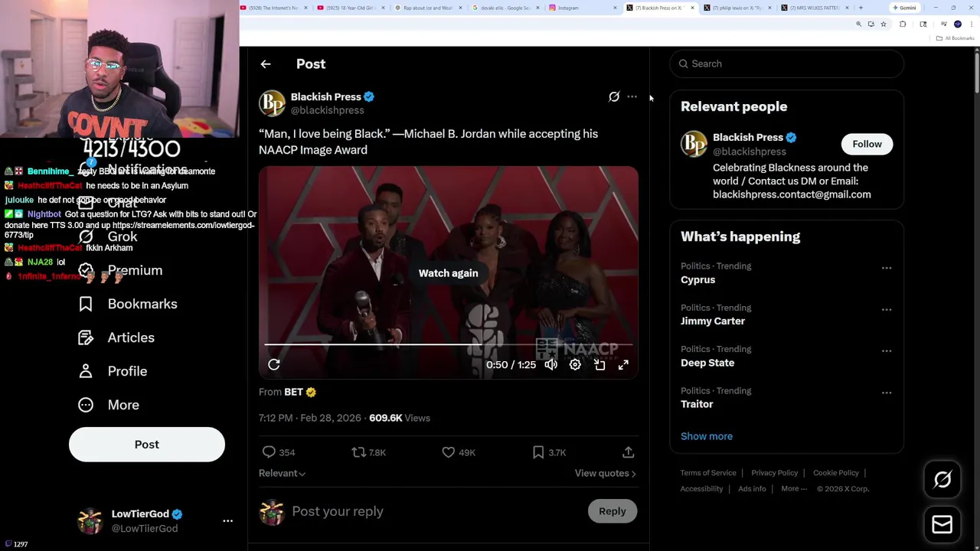Enter fullscreen on the video
The height and width of the screenshot is (551, 980).
(623, 365)
